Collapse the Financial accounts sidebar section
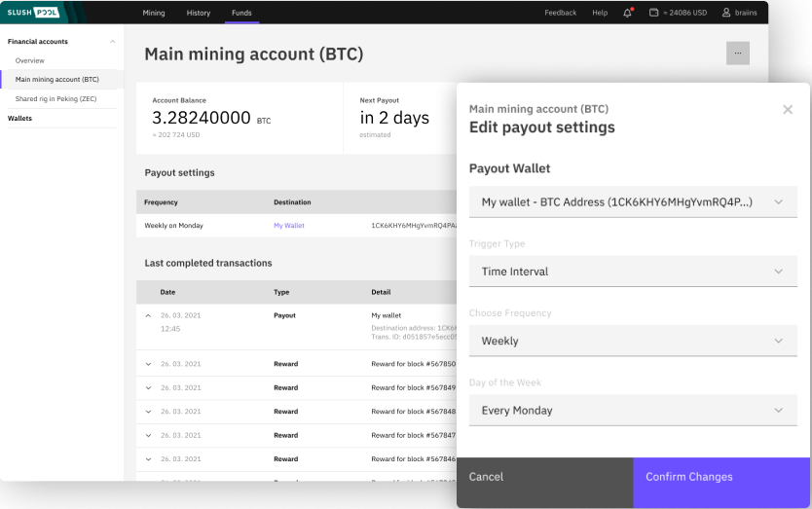 pos(113,42)
